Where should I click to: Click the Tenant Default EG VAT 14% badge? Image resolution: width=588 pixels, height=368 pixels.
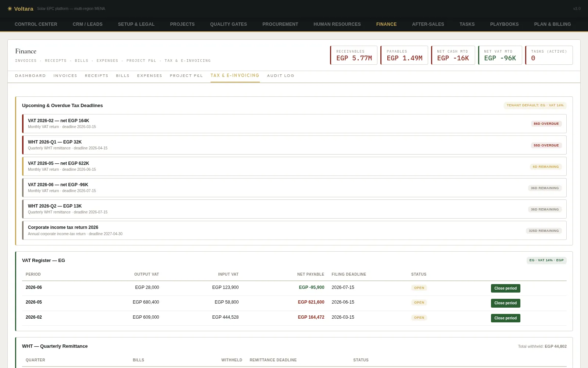click(x=535, y=105)
